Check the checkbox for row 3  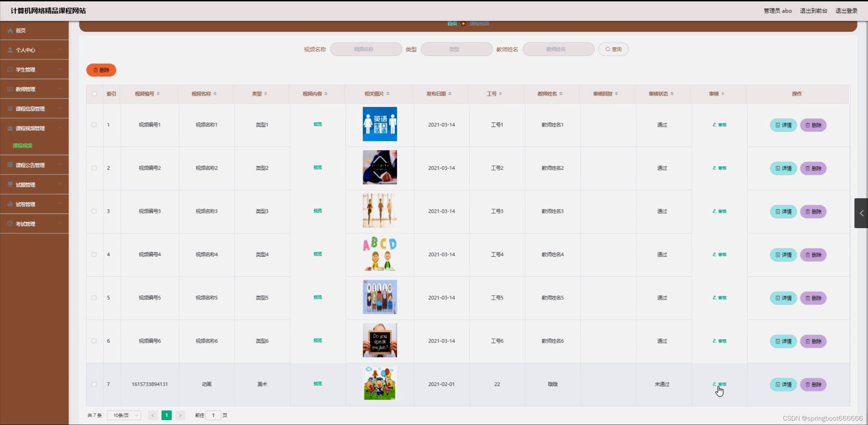point(94,211)
